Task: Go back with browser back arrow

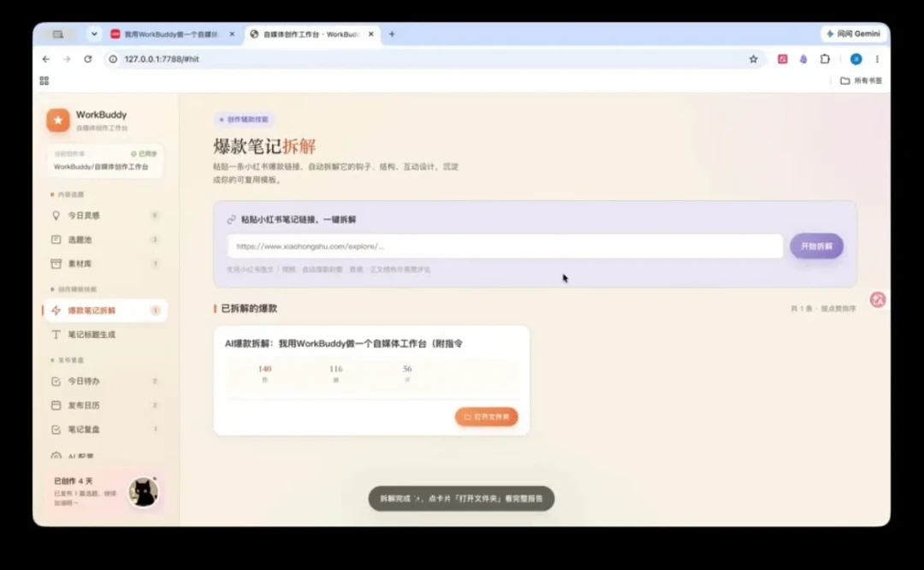Action: tap(46, 59)
